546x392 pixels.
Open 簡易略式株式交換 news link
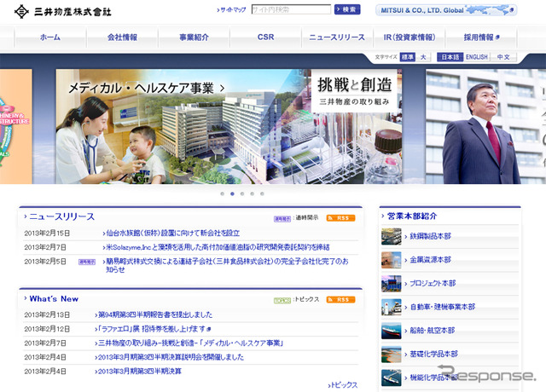[225, 265]
